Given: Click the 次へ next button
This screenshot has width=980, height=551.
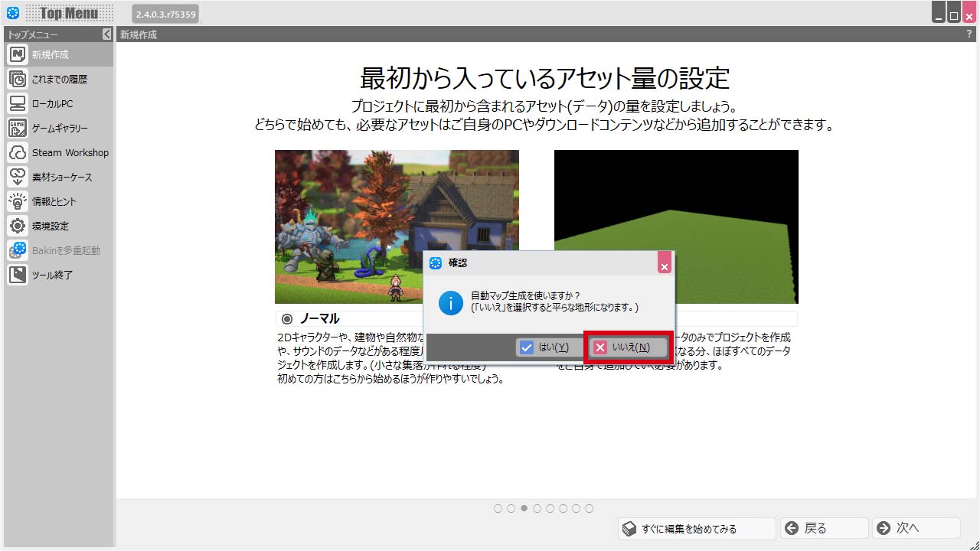Looking at the screenshot, I should click(916, 529).
